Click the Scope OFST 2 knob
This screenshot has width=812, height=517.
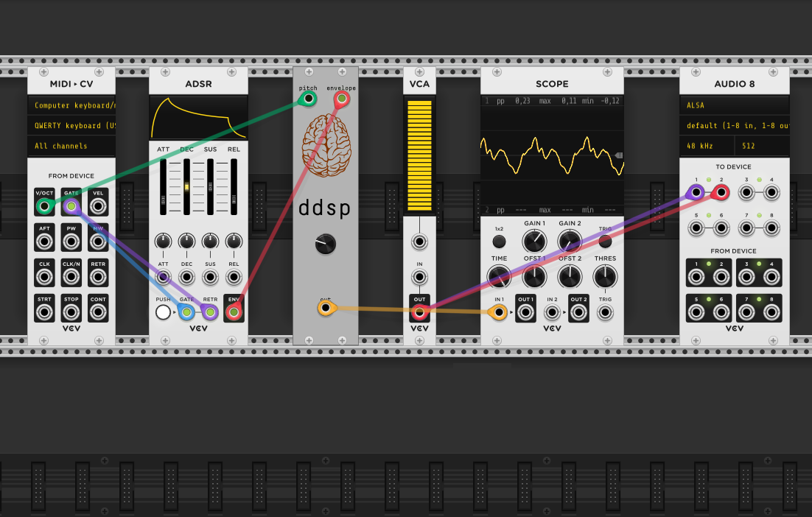pos(570,277)
